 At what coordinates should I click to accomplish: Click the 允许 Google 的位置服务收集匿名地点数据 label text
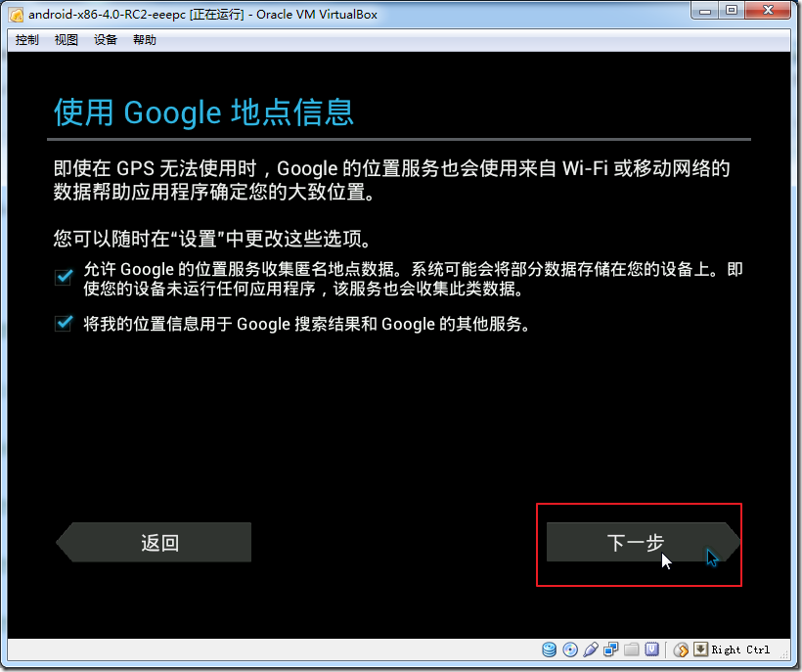[x=414, y=279]
